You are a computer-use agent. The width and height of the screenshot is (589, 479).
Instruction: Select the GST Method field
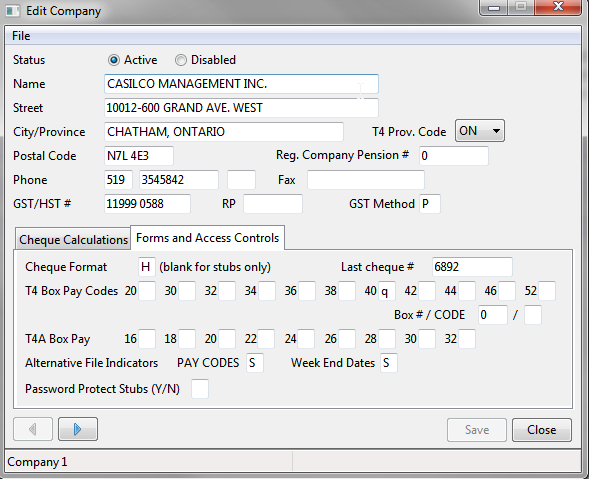[x=430, y=204]
